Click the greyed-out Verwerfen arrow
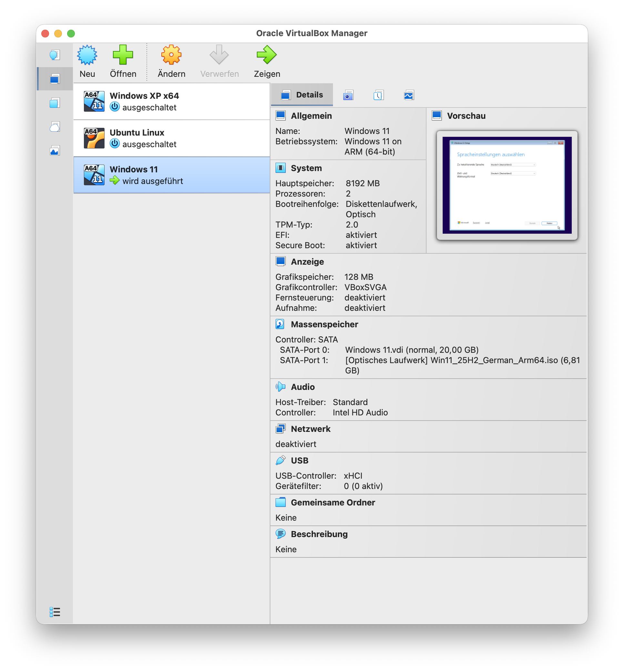The height and width of the screenshot is (672, 624). click(x=219, y=62)
